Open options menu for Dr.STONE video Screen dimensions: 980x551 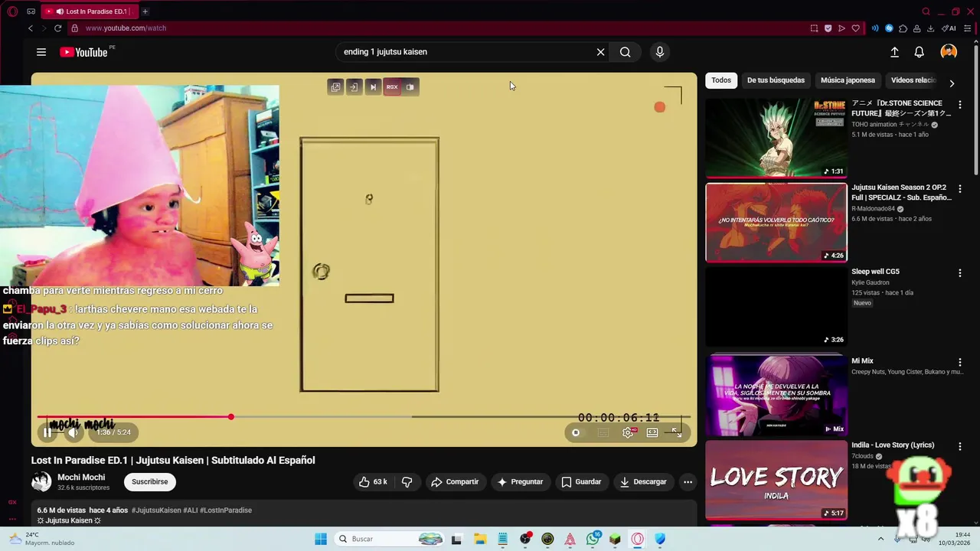pyautogui.click(x=960, y=105)
